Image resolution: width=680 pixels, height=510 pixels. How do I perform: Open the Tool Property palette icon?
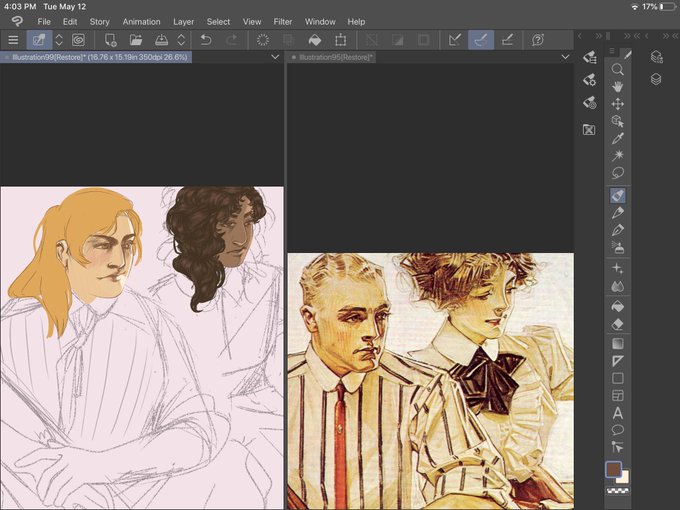tap(589, 80)
